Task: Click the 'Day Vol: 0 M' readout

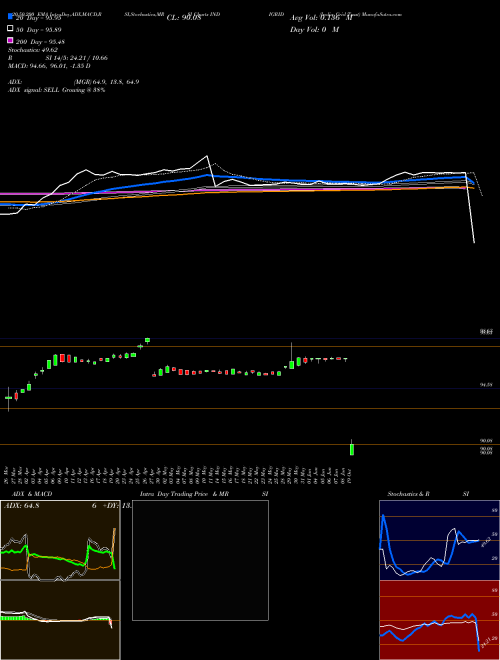Action: pyautogui.click(x=314, y=29)
